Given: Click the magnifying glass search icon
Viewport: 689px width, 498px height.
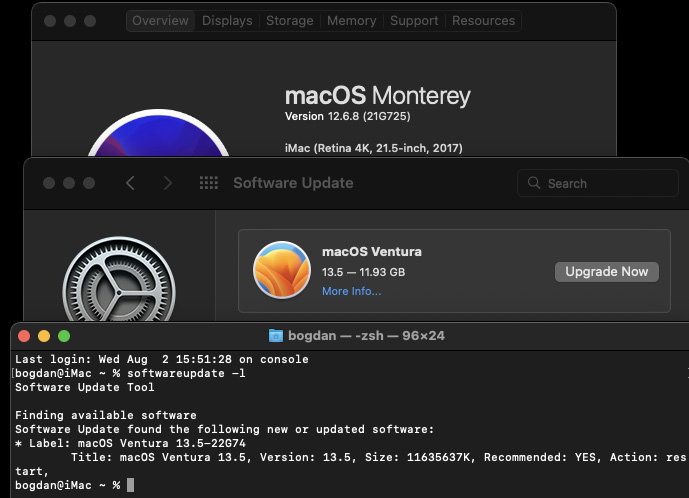Looking at the screenshot, I should (534, 183).
